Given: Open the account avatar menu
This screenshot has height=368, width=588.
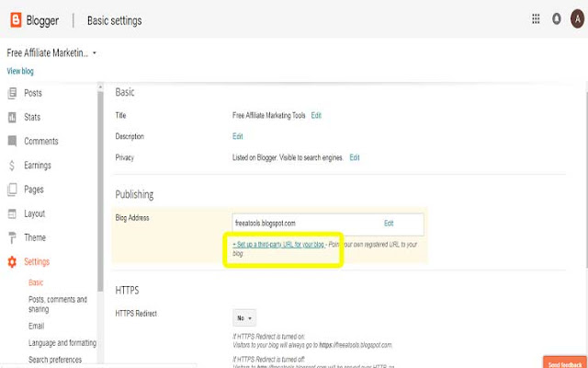Looking at the screenshot, I should tap(575, 19).
